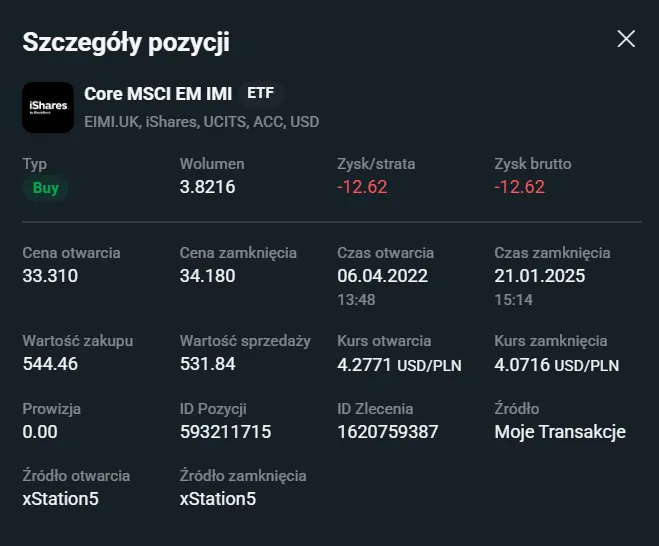Click the opening rate 4.2771 USD/PLN
This screenshot has height=546, width=659.
click(399, 365)
